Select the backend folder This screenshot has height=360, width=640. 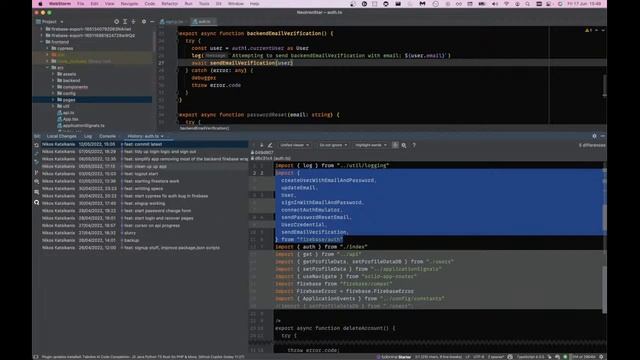[71, 80]
